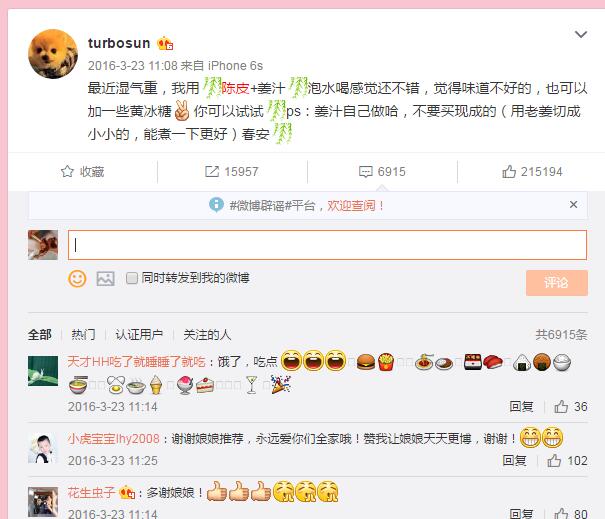Switch to the 认证用户 comments tab
Viewport: 605px width, 519px height.
(139, 335)
